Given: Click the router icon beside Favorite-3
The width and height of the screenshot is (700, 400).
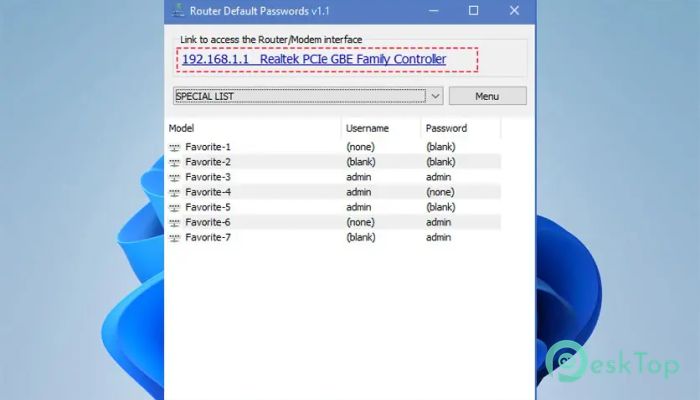Looking at the screenshot, I should tap(175, 178).
